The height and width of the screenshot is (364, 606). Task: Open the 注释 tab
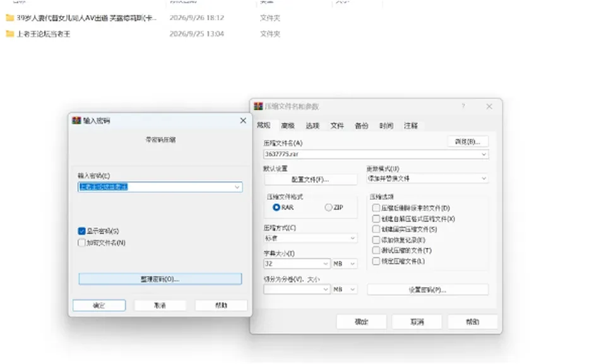[x=411, y=126]
